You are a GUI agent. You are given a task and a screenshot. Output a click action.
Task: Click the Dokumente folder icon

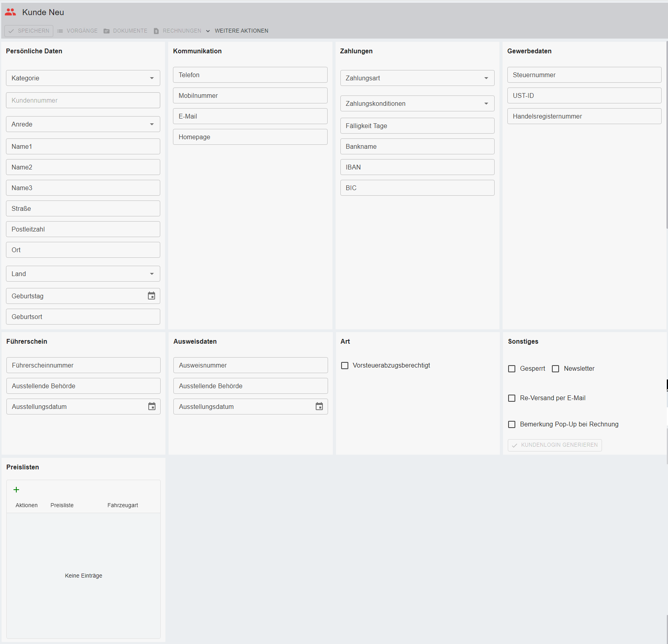tap(107, 31)
